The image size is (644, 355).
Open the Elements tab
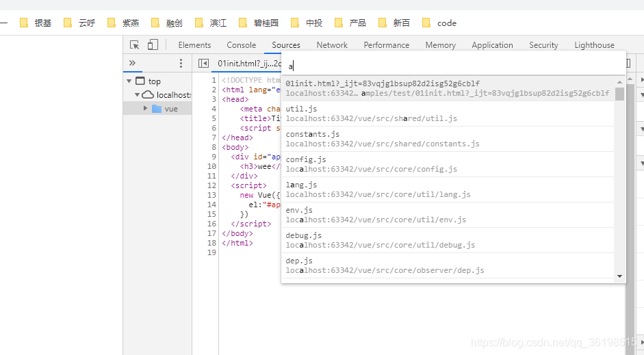coord(194,45)
